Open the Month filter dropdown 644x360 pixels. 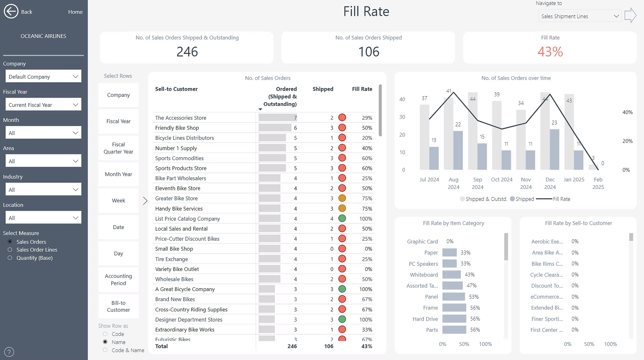[x=43, y=132]
